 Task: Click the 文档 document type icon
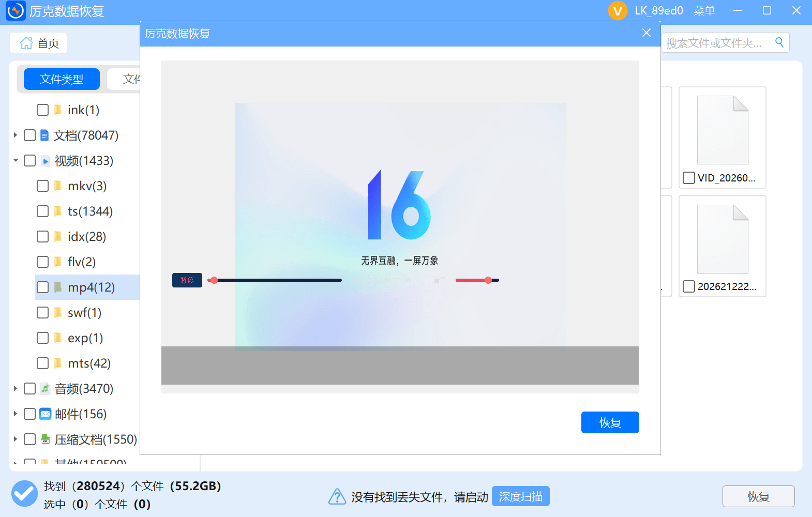44,135
